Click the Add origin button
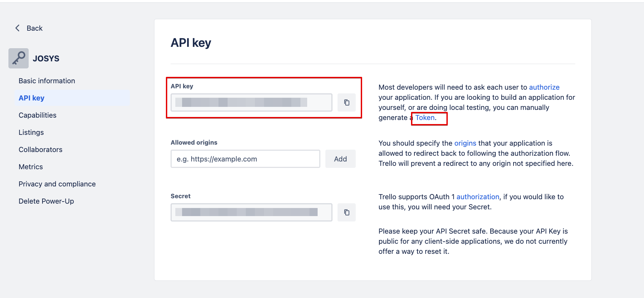Screen dimensions: 644x298 (x=340, y=159)
